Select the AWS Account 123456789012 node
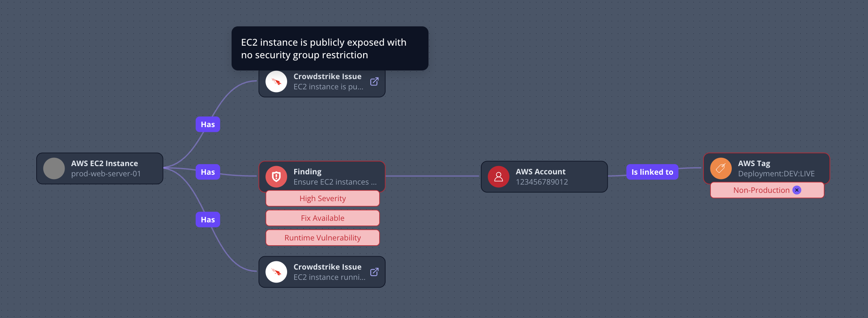The width and height of the screenshot is (868, 318). click(543, 176)
